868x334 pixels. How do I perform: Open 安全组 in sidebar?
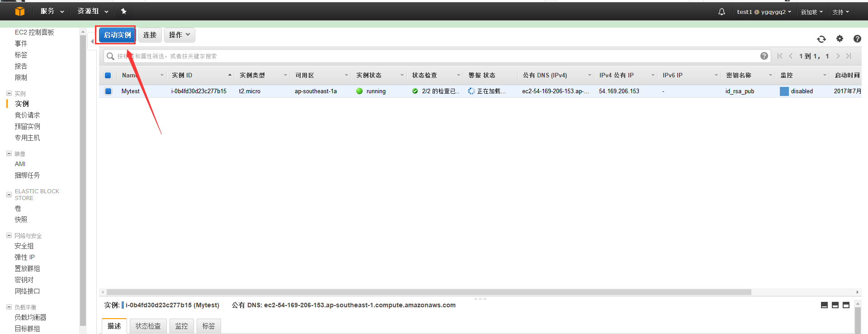[x=24, y=246]
